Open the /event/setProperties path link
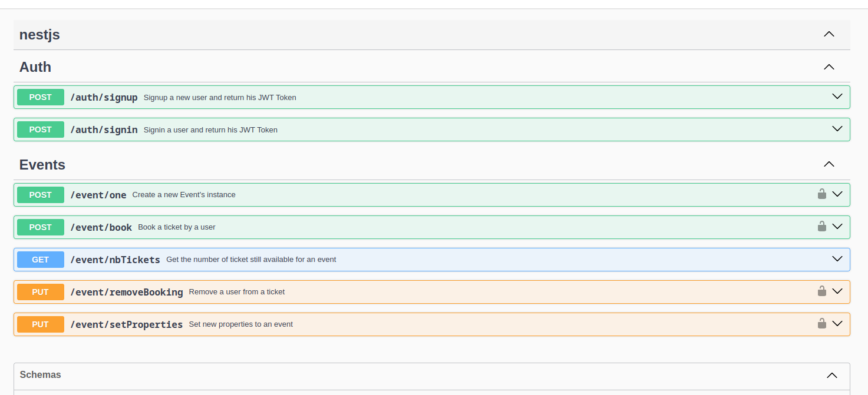 (126, 324)
